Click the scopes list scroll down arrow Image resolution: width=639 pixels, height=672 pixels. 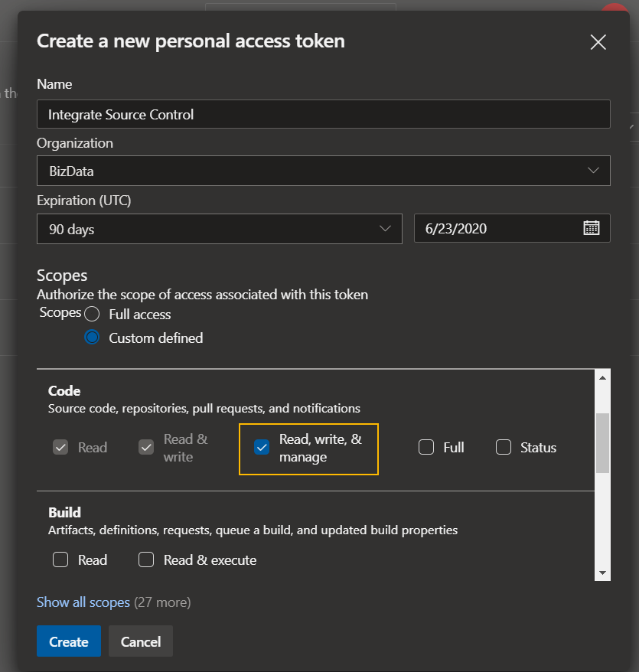pos(602,573)
